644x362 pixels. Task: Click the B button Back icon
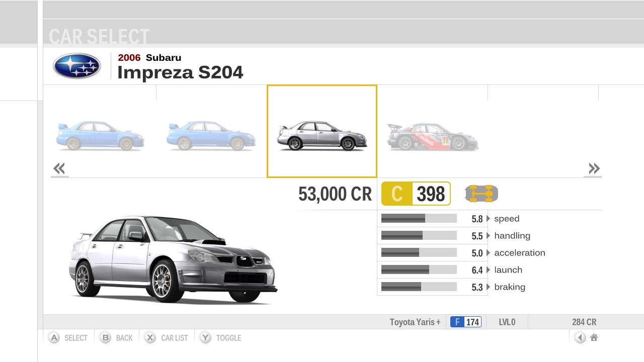[105, 337]
